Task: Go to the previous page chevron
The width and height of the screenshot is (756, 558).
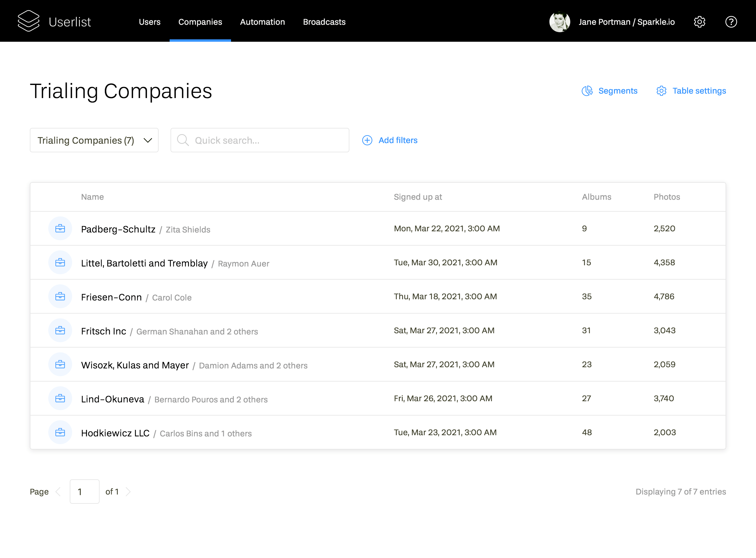Action: (58, 492)
